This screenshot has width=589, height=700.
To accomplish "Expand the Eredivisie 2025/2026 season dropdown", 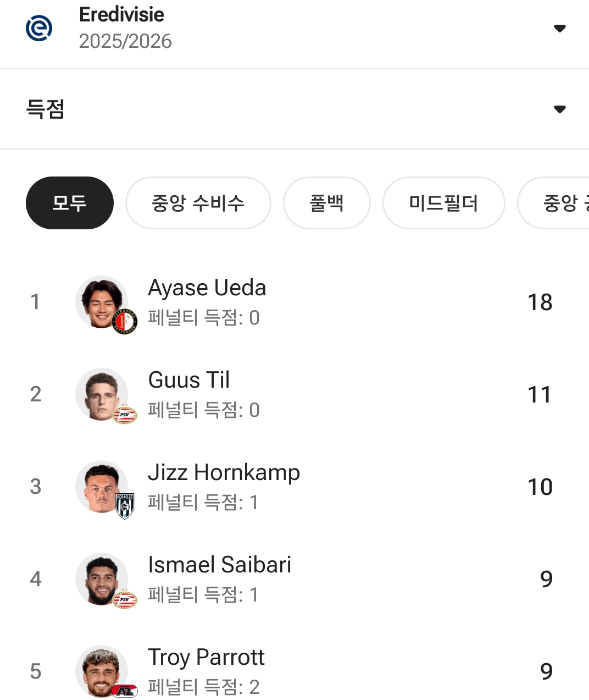I will click(559, 29).
